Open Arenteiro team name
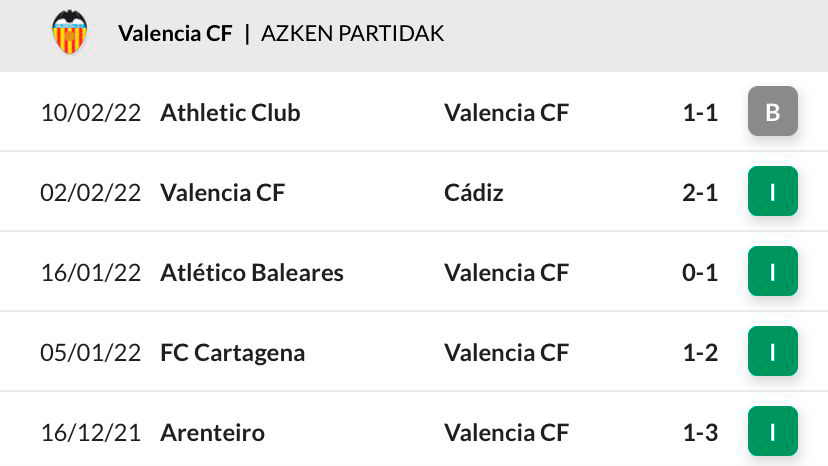The height and width of the screenshot is (466, 828). [x=212, y=433]
